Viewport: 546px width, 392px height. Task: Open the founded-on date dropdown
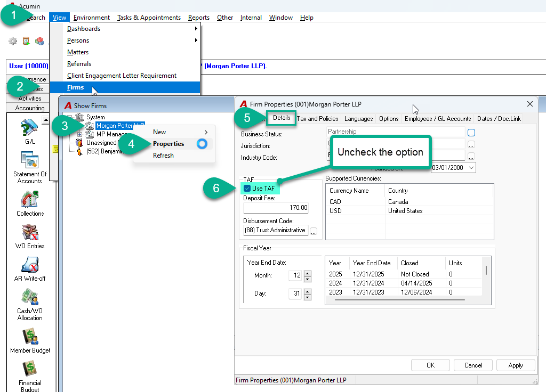click(471, 168)
